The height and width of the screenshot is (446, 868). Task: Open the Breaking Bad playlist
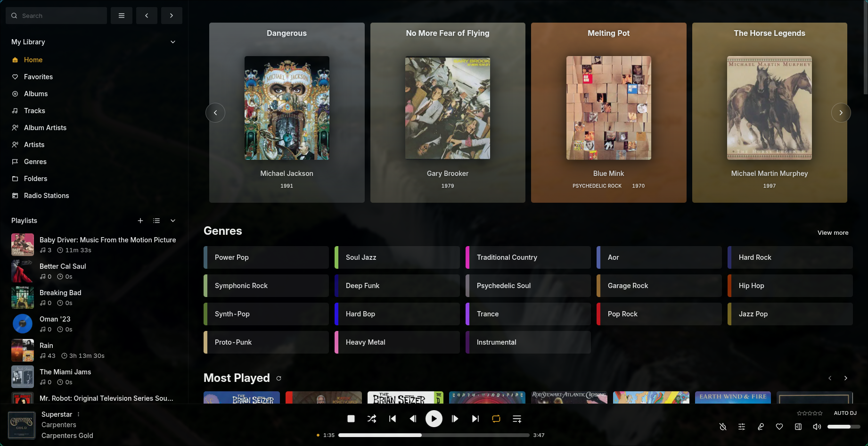pyautogui.click(x=94, y=297)
